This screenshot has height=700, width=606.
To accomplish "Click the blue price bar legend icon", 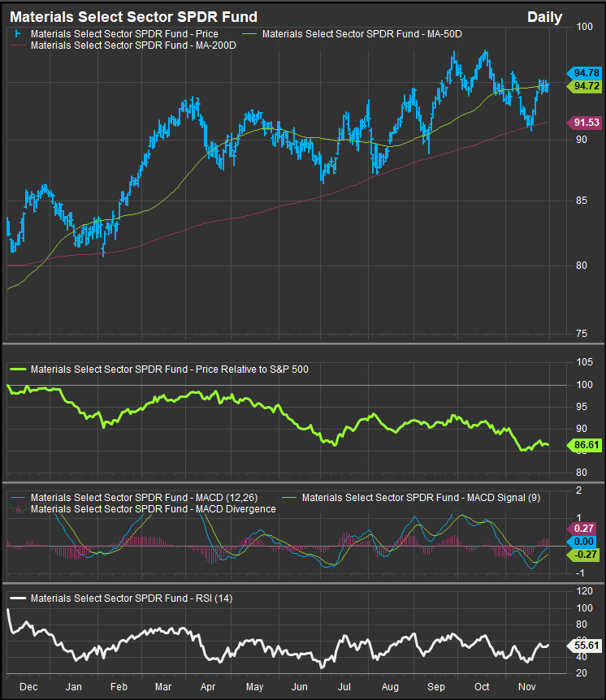I will (x=18, y=34).
